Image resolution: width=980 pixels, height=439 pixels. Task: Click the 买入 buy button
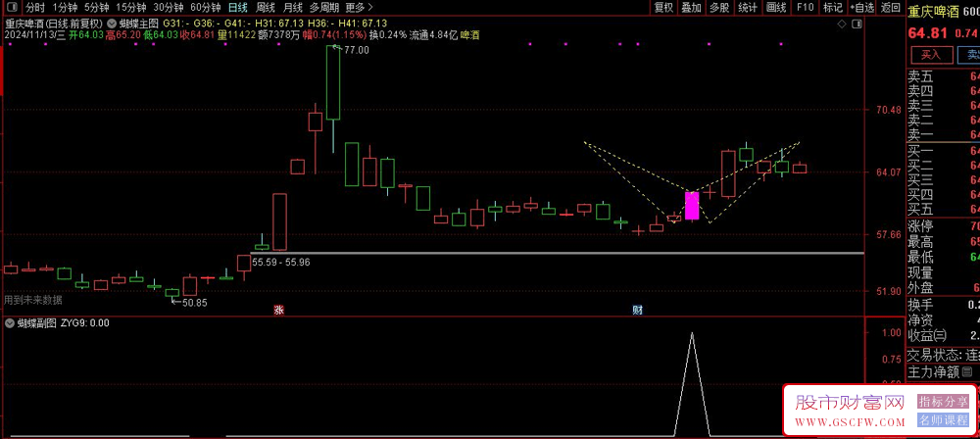point(930,55)
